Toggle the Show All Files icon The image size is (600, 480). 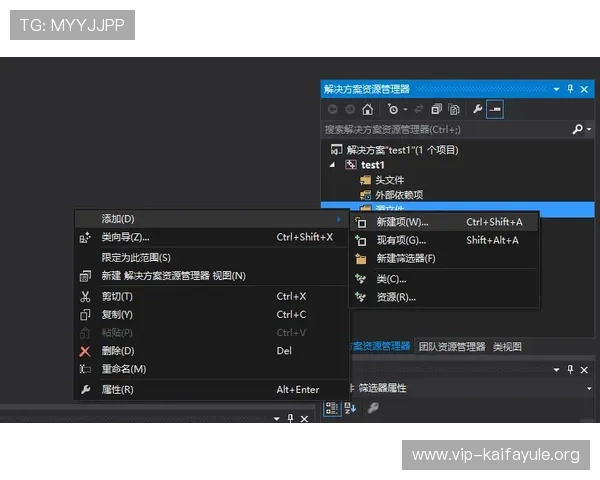click(454, 109)
